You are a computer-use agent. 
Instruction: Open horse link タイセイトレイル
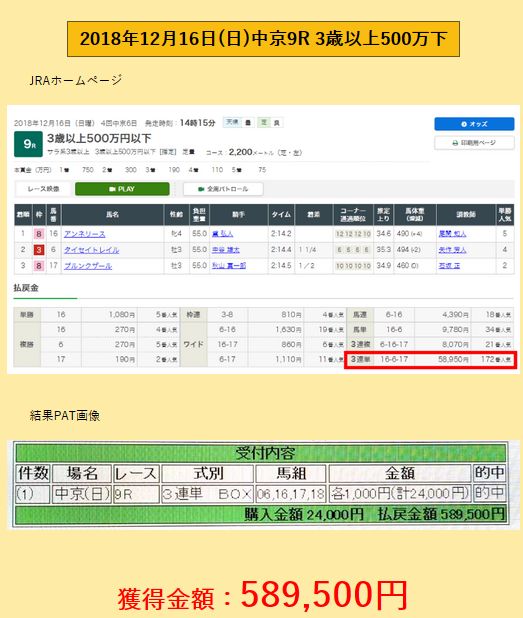coord(91,250)
